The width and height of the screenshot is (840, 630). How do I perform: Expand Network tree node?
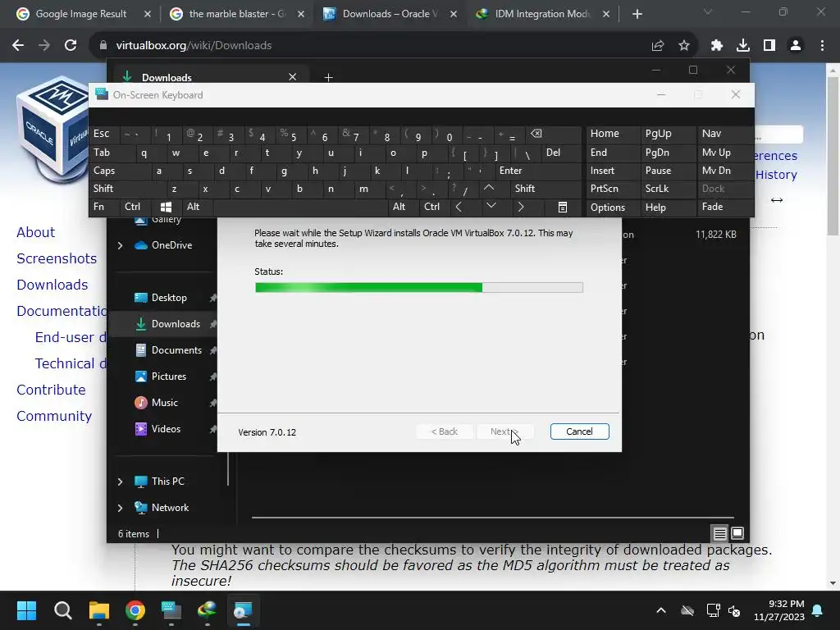coord(120,508)
